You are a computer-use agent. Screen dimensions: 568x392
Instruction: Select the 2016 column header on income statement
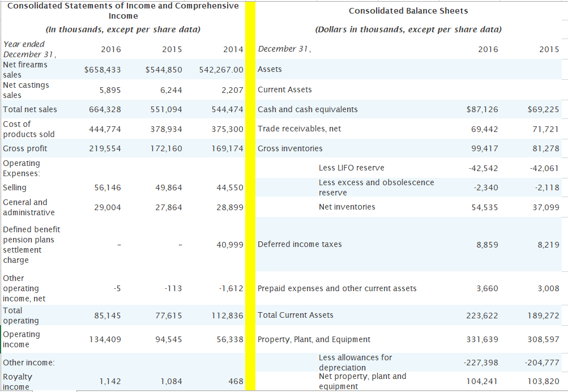(x=111, y=49)
